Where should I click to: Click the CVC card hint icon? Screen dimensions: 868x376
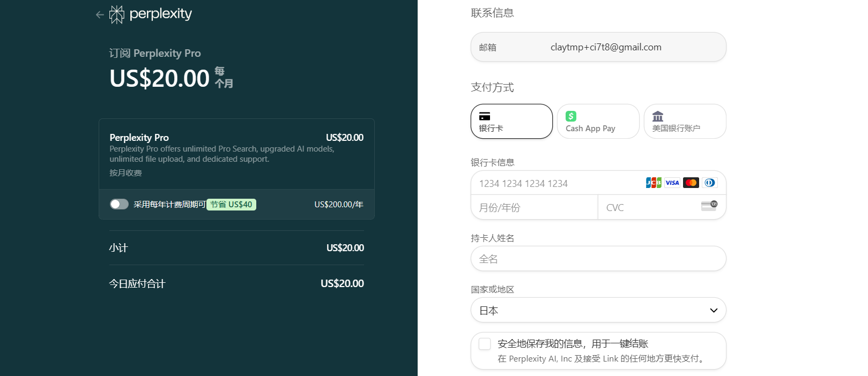click(709, 206)
